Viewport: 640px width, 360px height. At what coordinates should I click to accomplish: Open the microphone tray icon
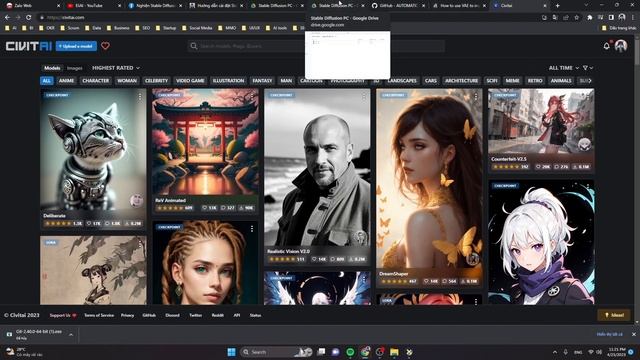click(566, 352)
